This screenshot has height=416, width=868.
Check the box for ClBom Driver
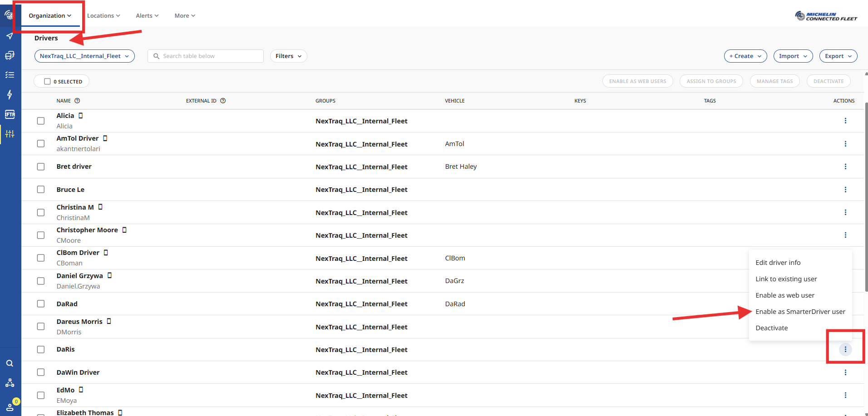[x=41, y=258]
